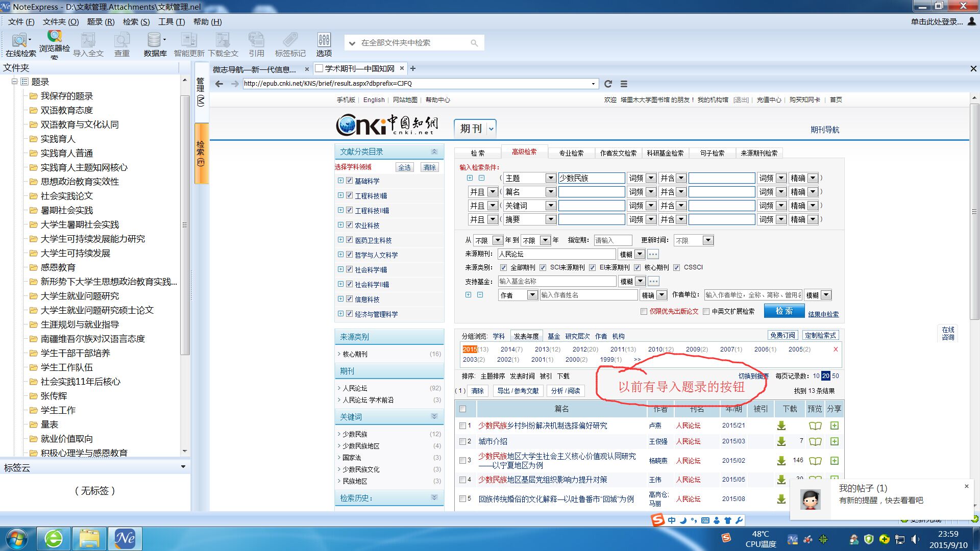Open the 期刊导航 link
The width and height of the screenshot is (980, 551).
tap(825, 130)
